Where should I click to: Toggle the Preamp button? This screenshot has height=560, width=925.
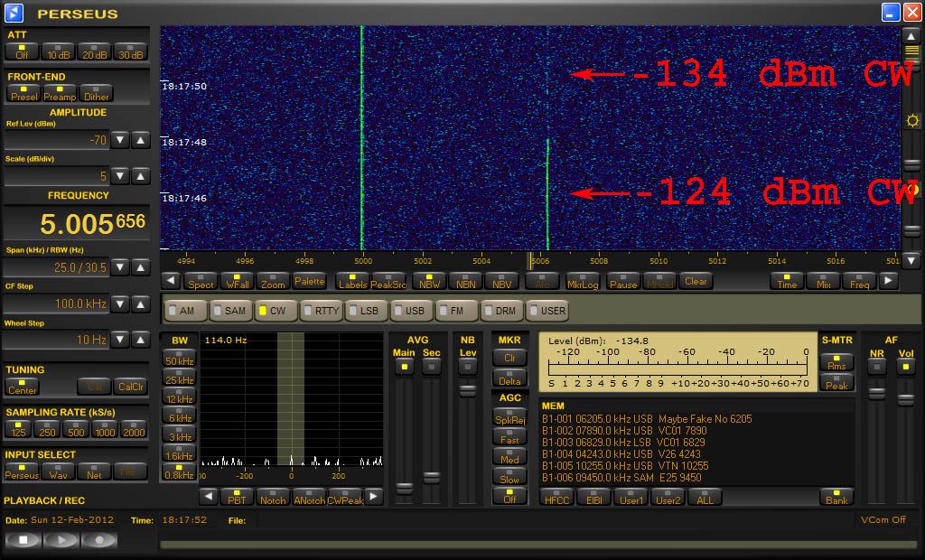[60, 93]
